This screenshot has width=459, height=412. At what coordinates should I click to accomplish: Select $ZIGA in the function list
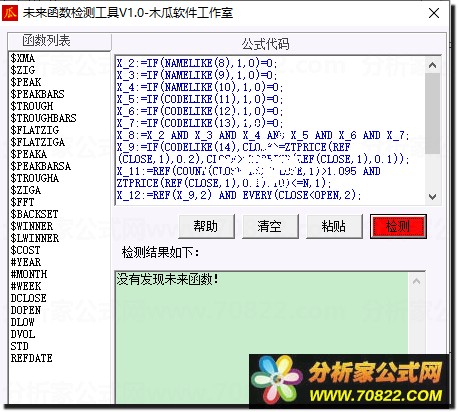(26, 190)
